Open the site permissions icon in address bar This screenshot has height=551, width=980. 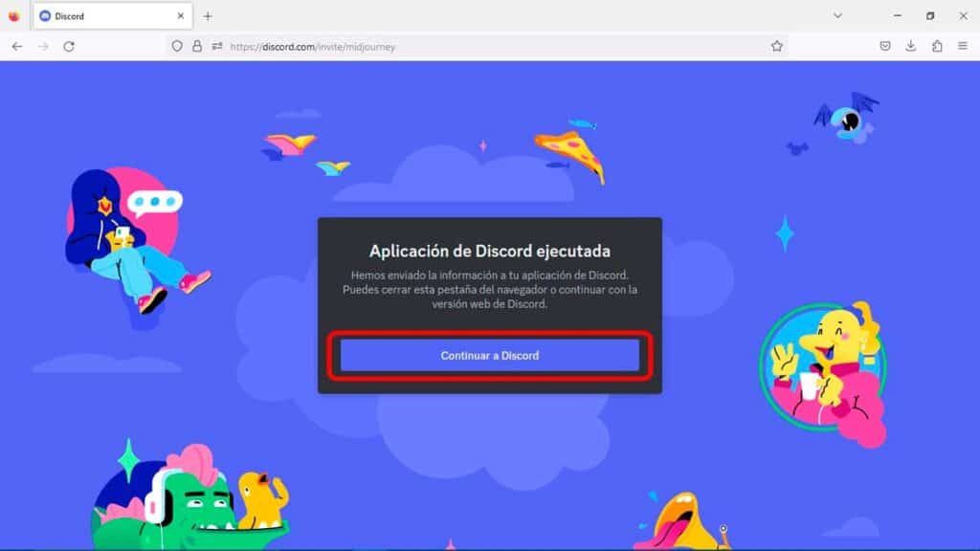click(217, 46)
